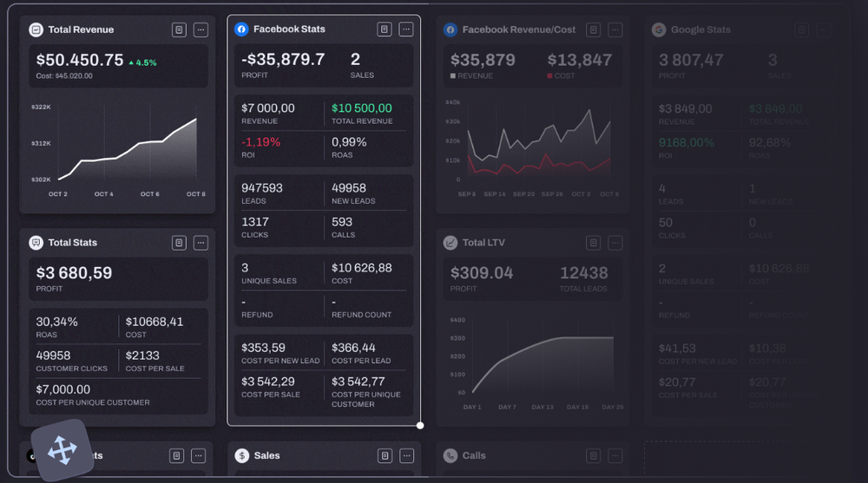
Task: Click the Total Stats chat icon
Action: pyautogui.click(x=36, y=243)
